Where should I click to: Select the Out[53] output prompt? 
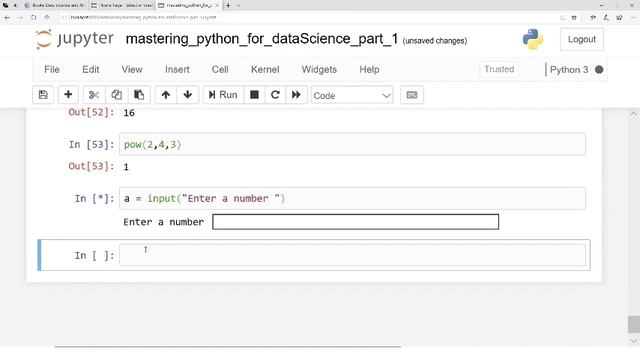click(91, 166)
